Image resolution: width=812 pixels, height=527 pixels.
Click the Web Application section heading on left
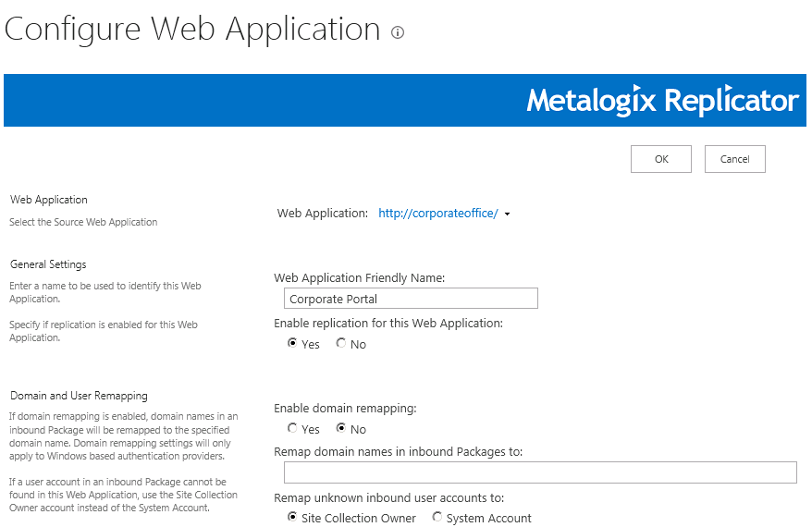(x=49, y=200)
